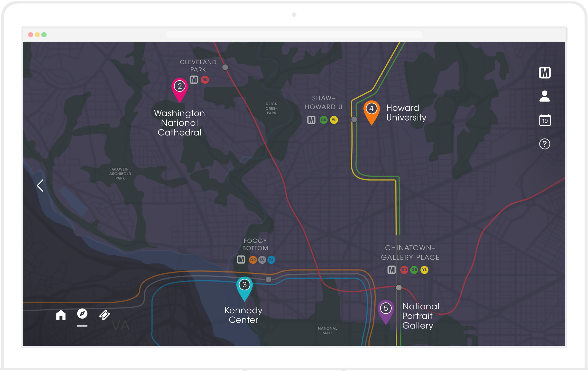Click the 'SHAW-HOWARD U' station label

pyautogui.click(x=323, y=103)
